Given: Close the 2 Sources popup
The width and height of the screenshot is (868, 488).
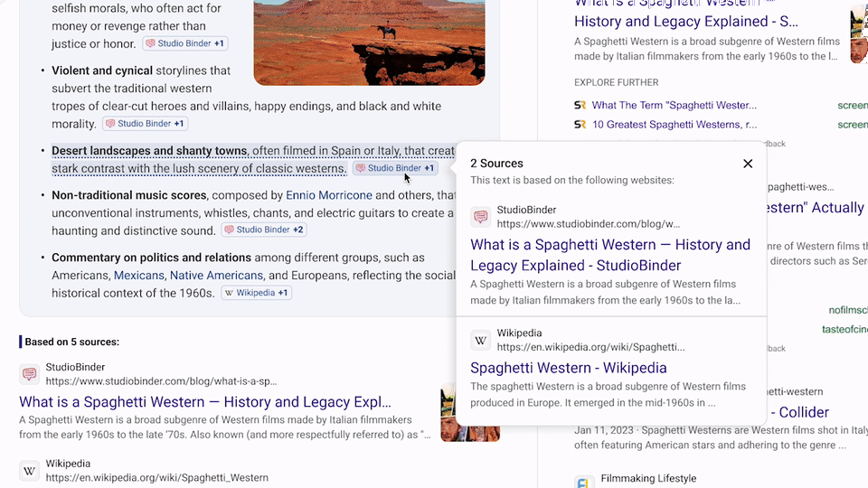Looking at the screenshot, I should [748, 164].
